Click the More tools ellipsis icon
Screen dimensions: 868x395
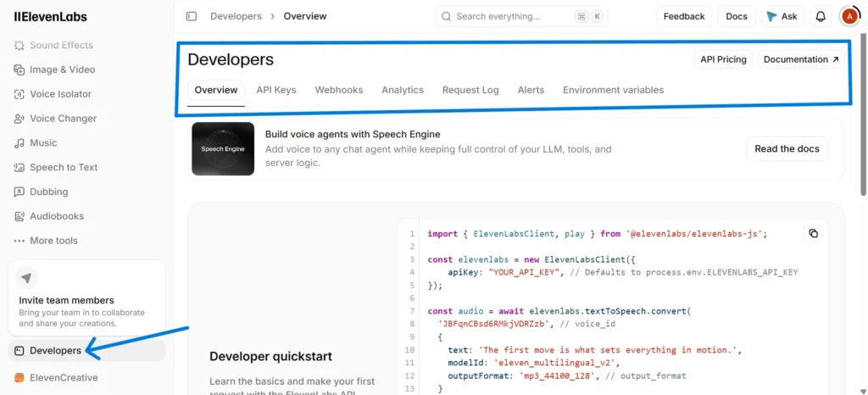19,241
